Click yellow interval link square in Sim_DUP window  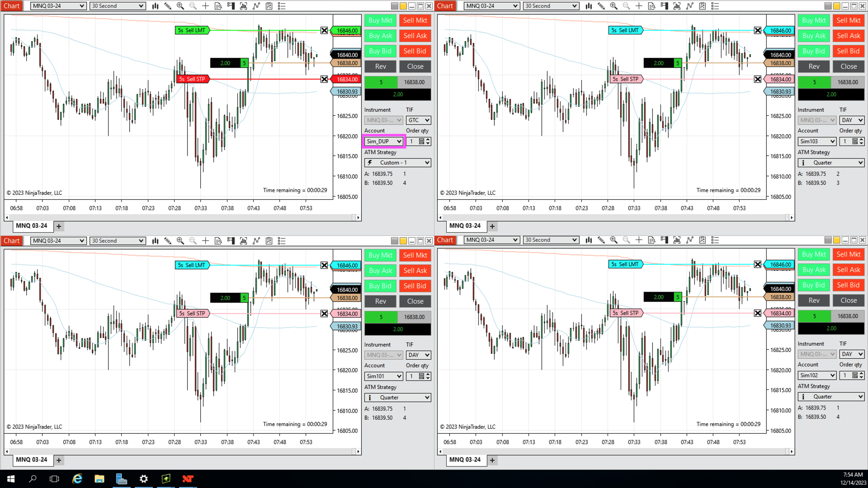(403, 6)
